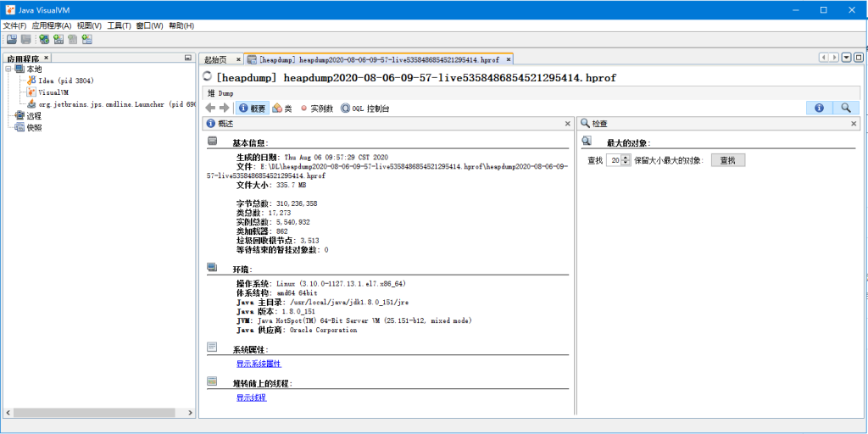This screenshot has width=868, height=434.
Task: Go back with the left arrow icon
Action: (211, 108)
